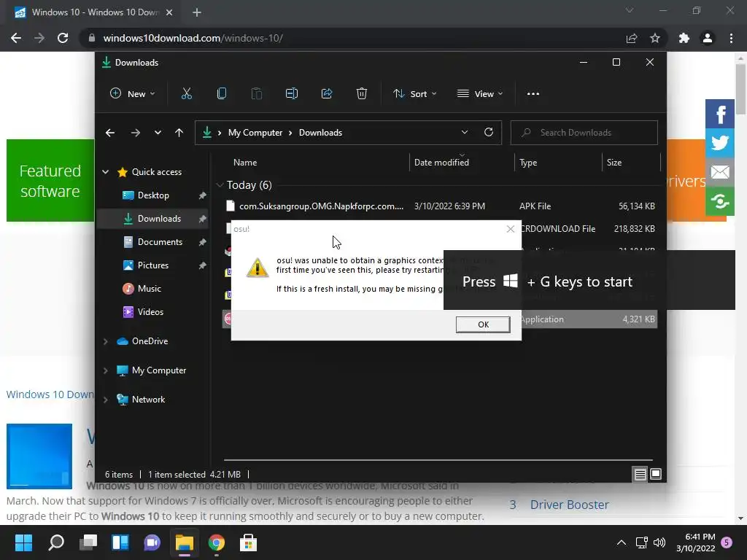This screenshot has width=747, height=560.
Task: Share page by email sidebar icon
Action: [x=720, y=172]
